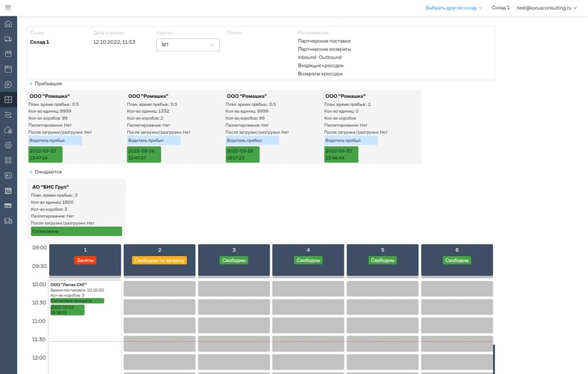Select gate 6 column header
This screenshot has height=374, width=588.
(457, 250)
